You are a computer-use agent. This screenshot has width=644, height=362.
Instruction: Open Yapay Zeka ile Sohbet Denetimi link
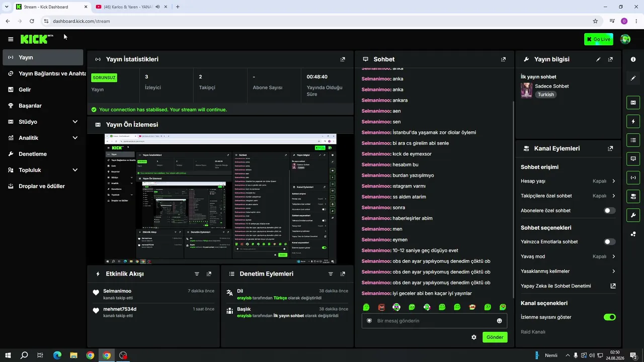tap(568, 286)
